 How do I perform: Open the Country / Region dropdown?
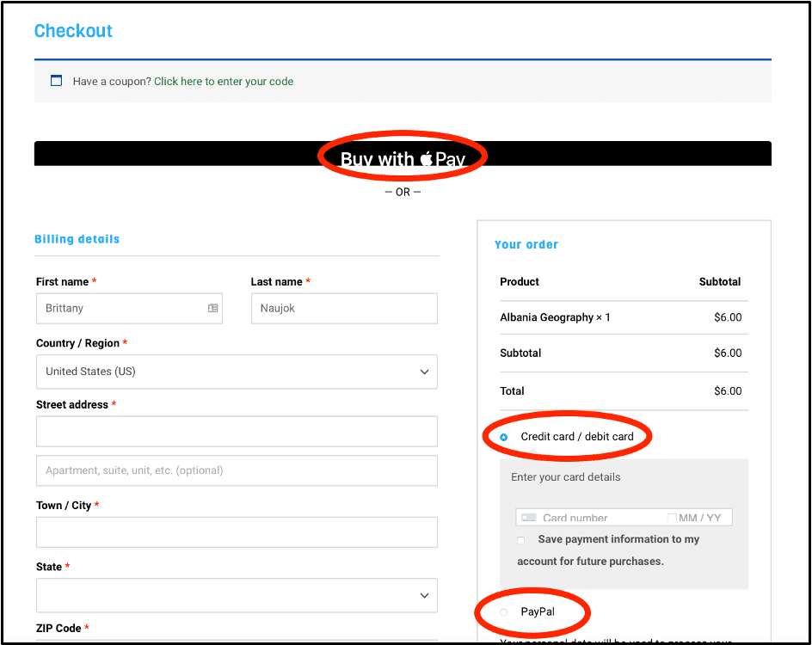tap(237, 372)
